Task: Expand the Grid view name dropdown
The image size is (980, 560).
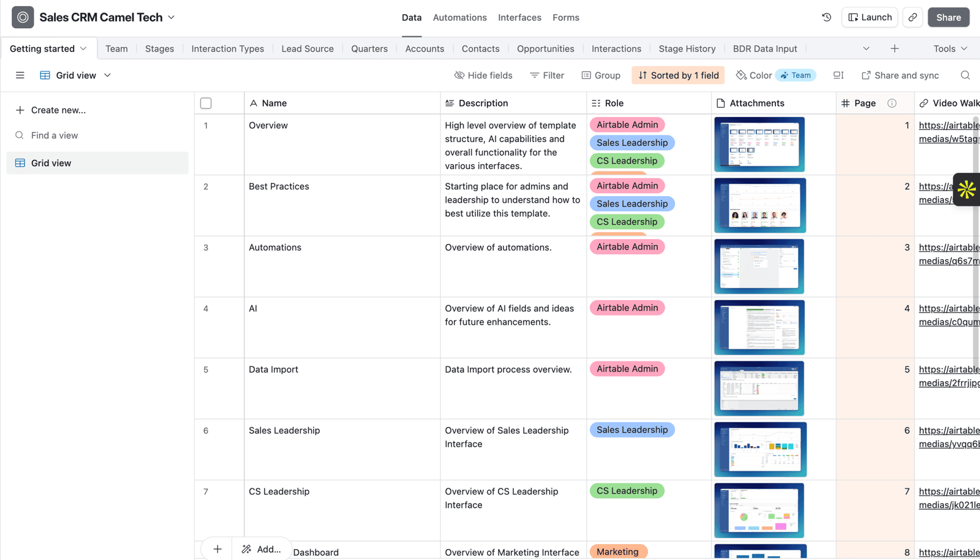Action: pyautogui.click(x=107, y=75)
